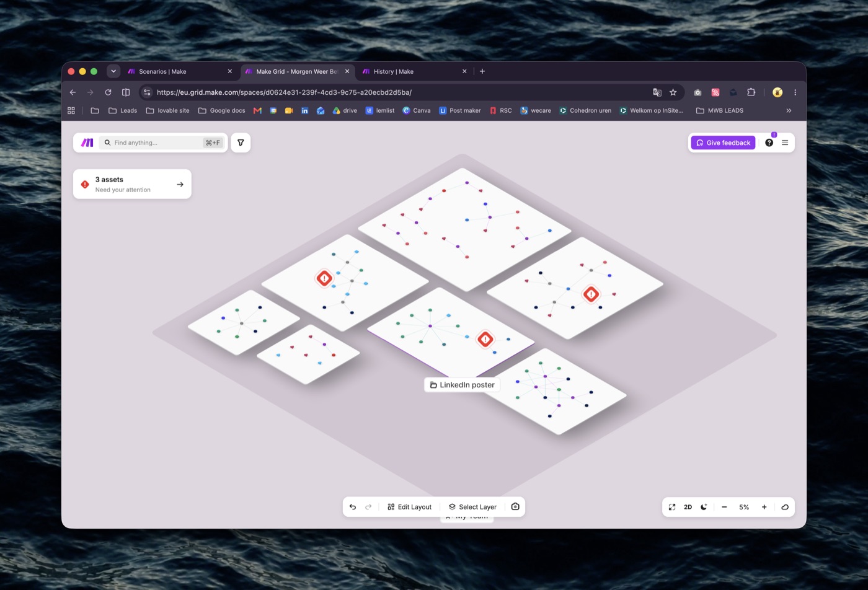Open a new browser tab

pos(482,71)
